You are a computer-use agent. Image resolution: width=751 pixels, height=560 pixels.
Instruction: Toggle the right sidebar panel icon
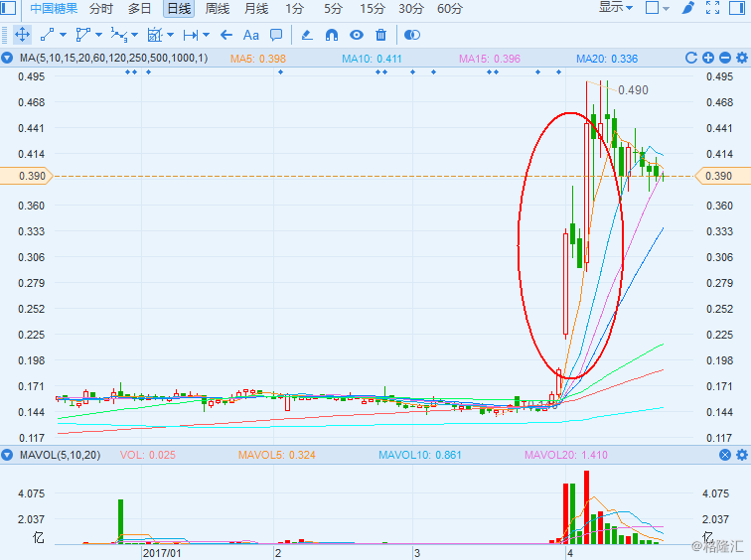737,8
